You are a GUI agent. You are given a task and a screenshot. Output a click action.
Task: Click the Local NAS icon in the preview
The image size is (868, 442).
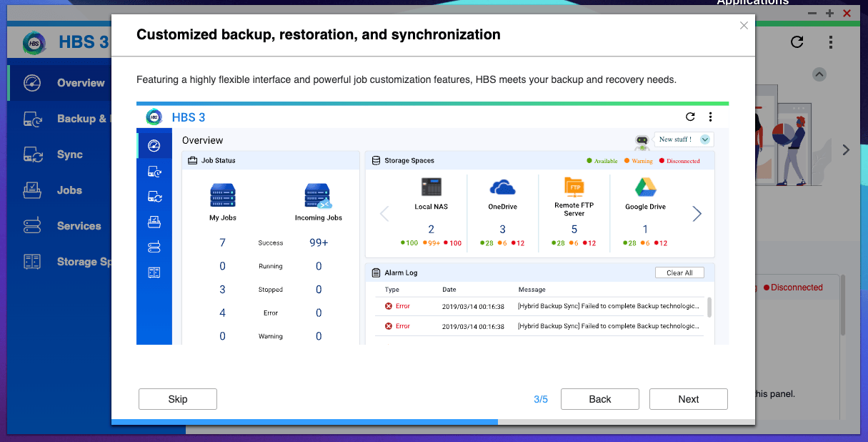pos(431,187)
